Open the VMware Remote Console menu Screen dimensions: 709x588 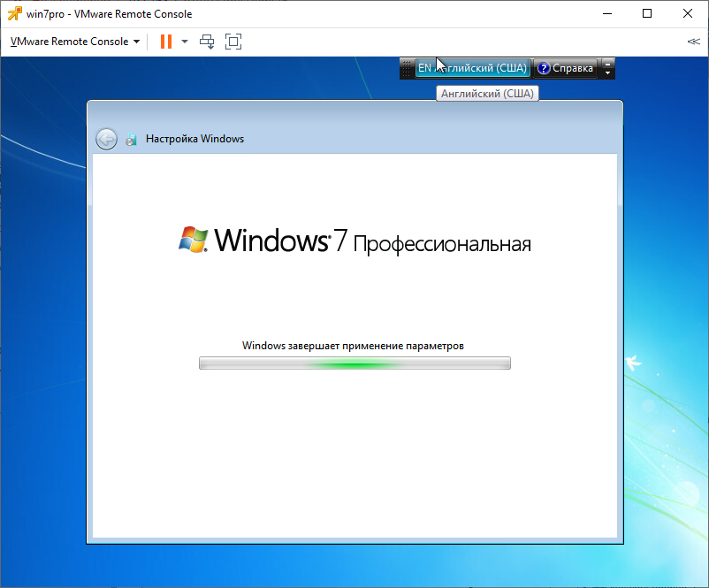point(74,42)
